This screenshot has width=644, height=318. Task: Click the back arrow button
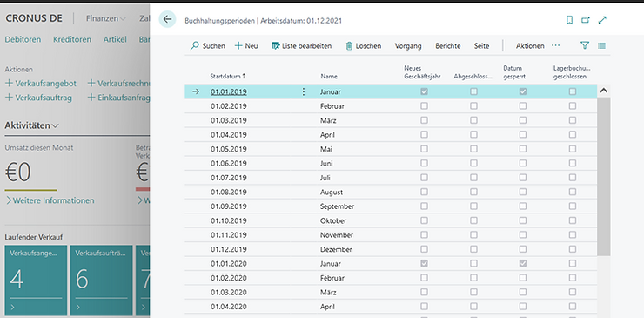point(167,19)
